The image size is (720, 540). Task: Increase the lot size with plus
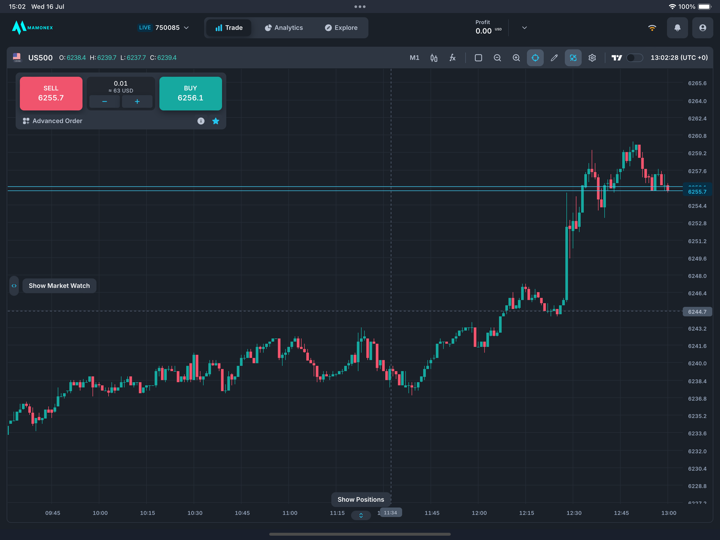(137, 102)
